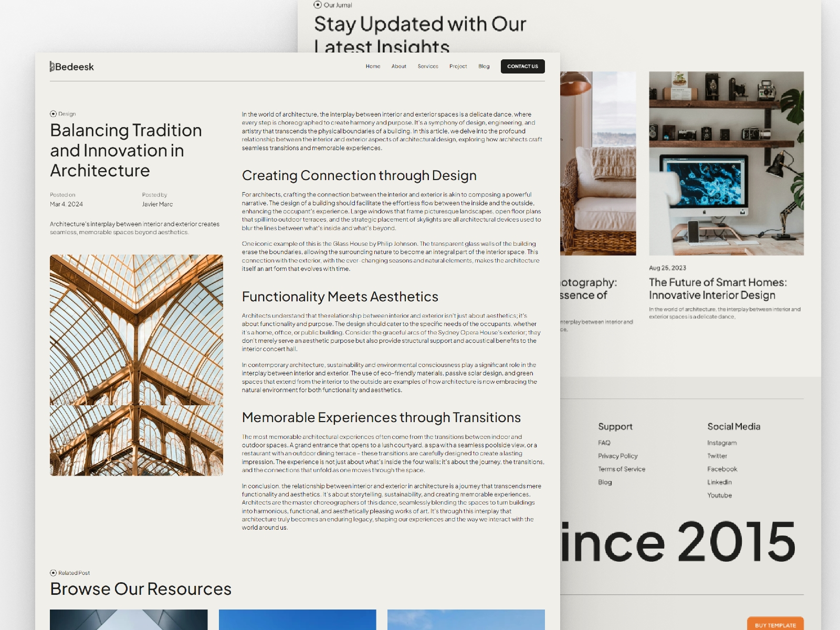View the Terms of Service link
This screenshot has height=630, width=840.
622,469
